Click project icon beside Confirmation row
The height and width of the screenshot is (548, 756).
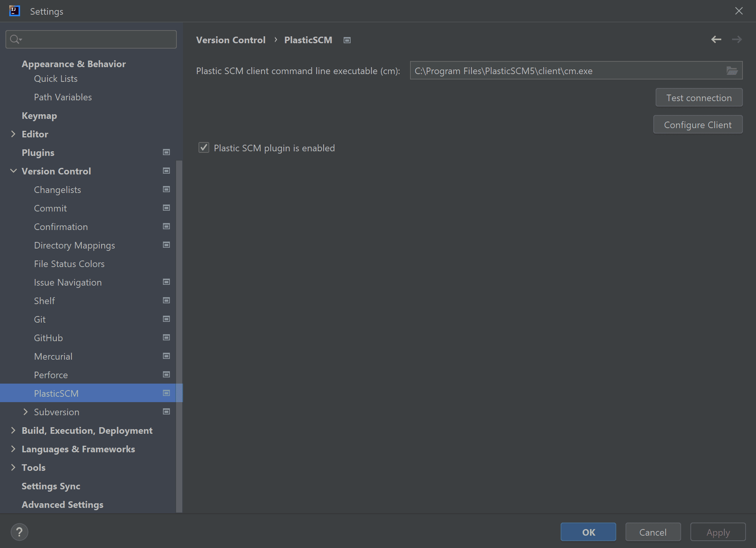[x=166, y=227]
